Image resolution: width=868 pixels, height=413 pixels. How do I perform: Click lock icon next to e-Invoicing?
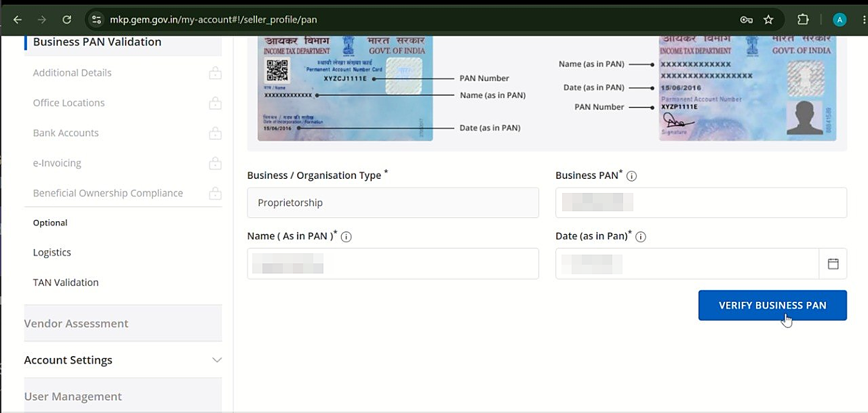pos(215,163)
